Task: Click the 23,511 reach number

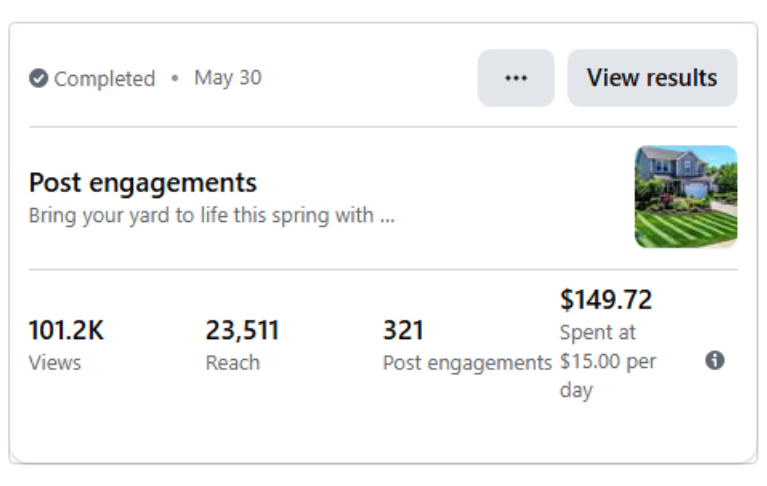Action: [242, 330]
